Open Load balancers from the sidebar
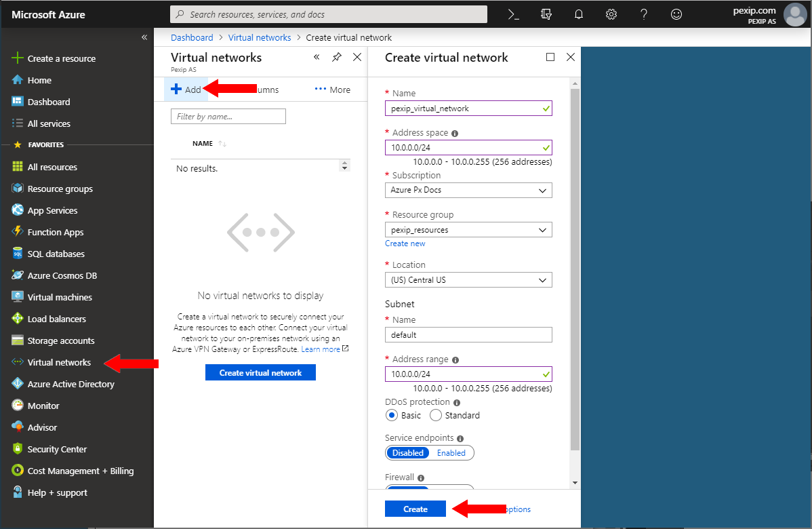The height and width of the screenshot is (529, 812). (x=56, y=318)
